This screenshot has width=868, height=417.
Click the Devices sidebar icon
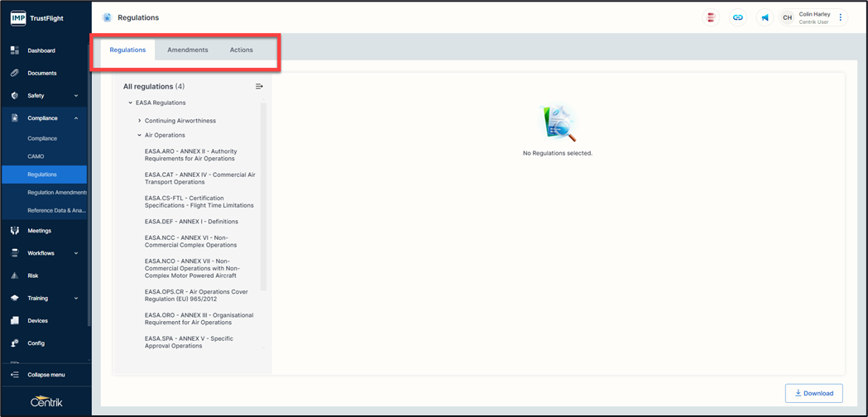(15, 321)
